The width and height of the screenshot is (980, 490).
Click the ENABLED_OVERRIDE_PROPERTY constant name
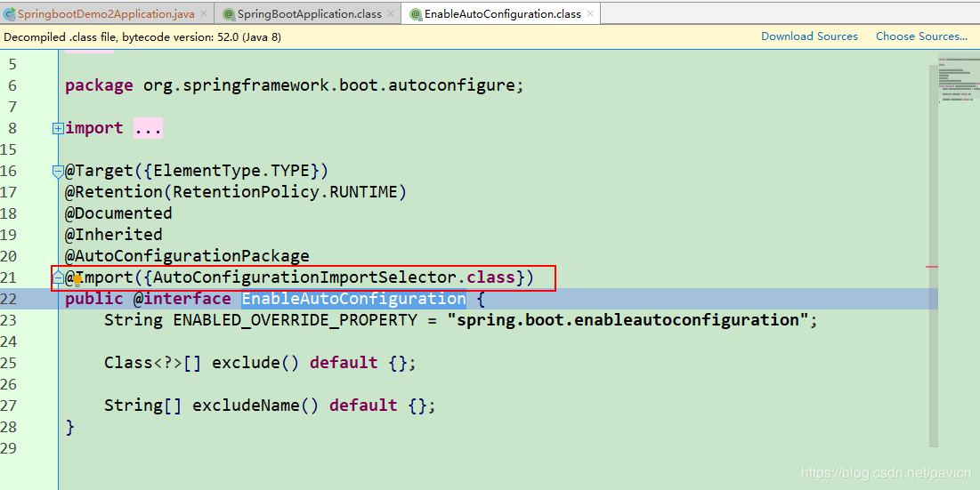point(295,320)
